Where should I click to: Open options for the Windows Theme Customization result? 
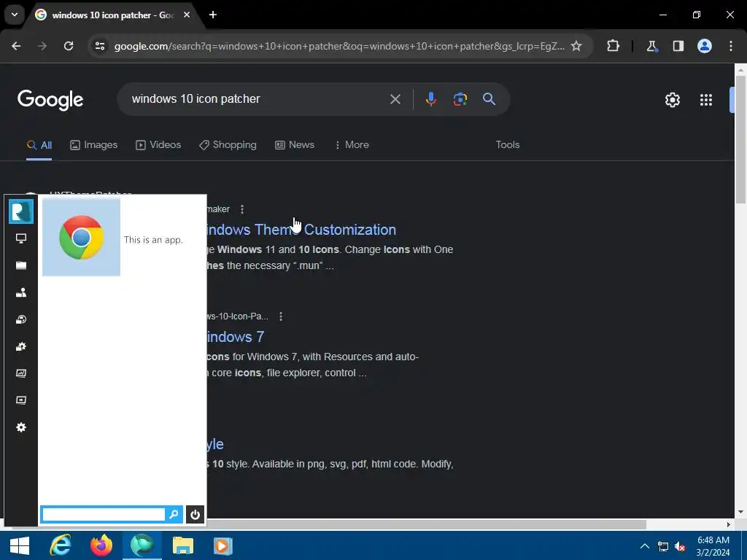[242, 209]
